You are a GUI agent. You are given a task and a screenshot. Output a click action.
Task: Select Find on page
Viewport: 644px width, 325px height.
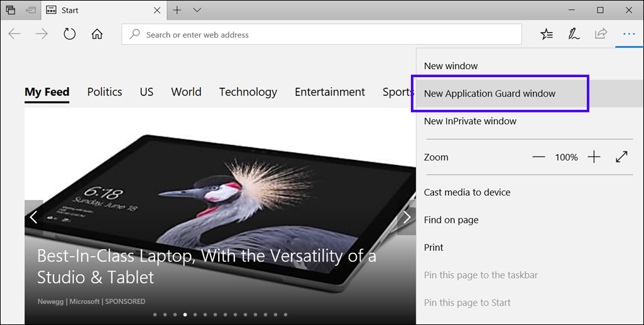(530, 220)
